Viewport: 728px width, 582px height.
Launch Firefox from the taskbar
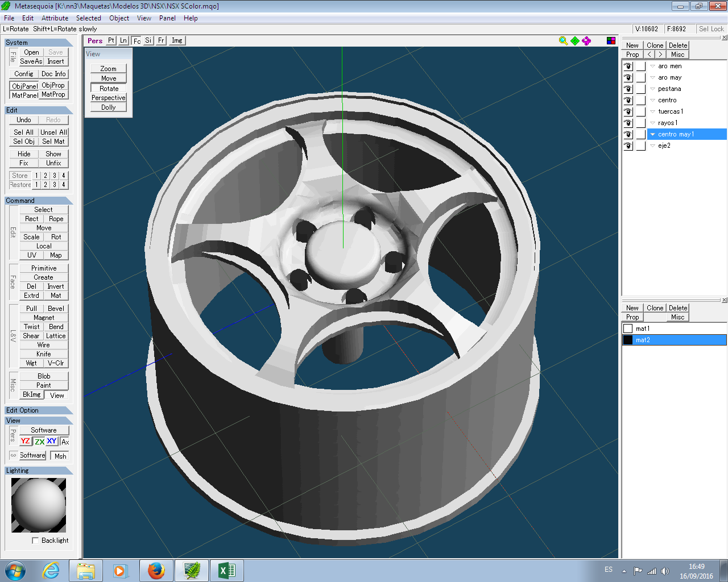[x=156, y=571]
